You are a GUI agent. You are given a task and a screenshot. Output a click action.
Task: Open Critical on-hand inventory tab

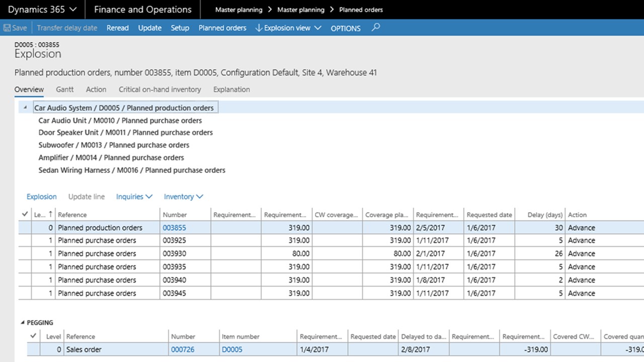pos(160,89)
